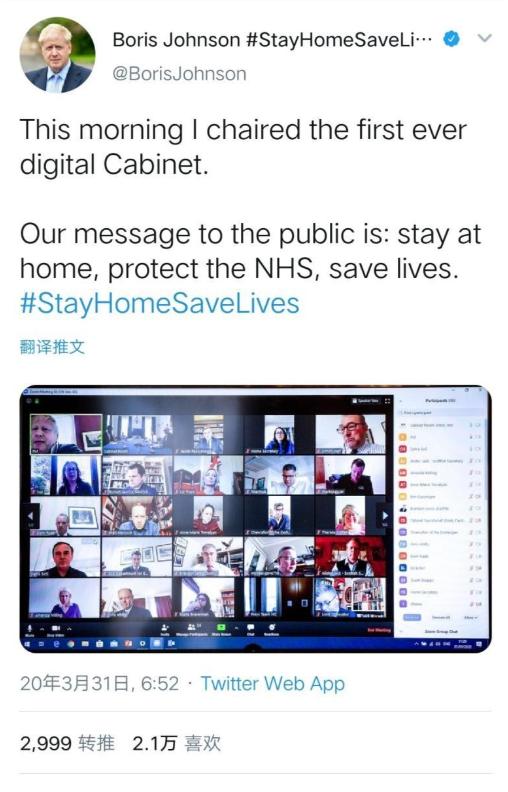The image size is (508, 792).
Task: Toggle Speaker View in Zoom window
Action: tap(368, 401)
